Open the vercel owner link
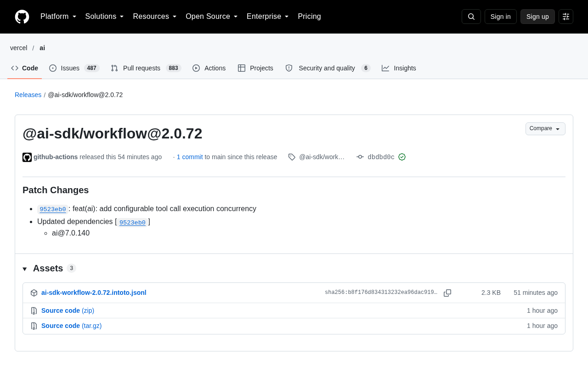The height and width of the screenshot is (368, 588). (x=19, y=48)
